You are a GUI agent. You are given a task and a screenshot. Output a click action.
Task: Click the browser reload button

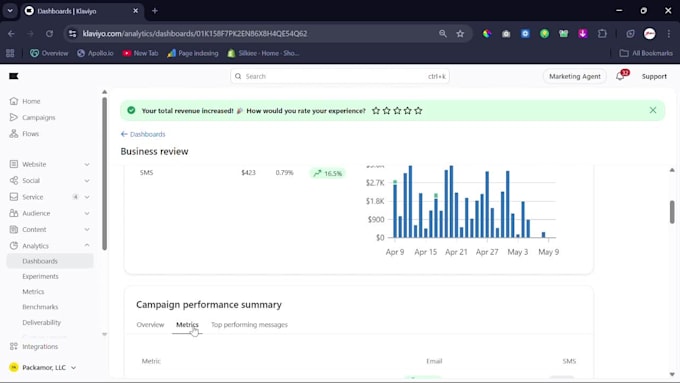click(x=49, y=33)
